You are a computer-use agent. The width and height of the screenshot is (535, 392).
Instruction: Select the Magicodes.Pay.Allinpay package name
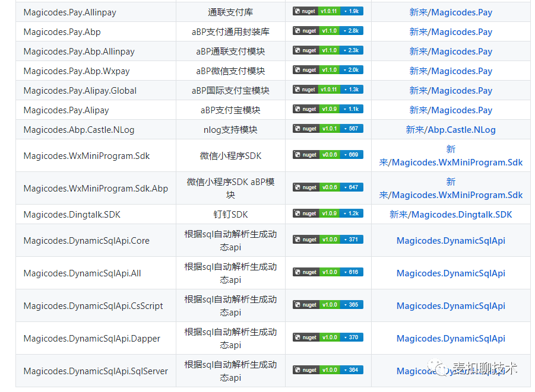(x=70, y=12)
